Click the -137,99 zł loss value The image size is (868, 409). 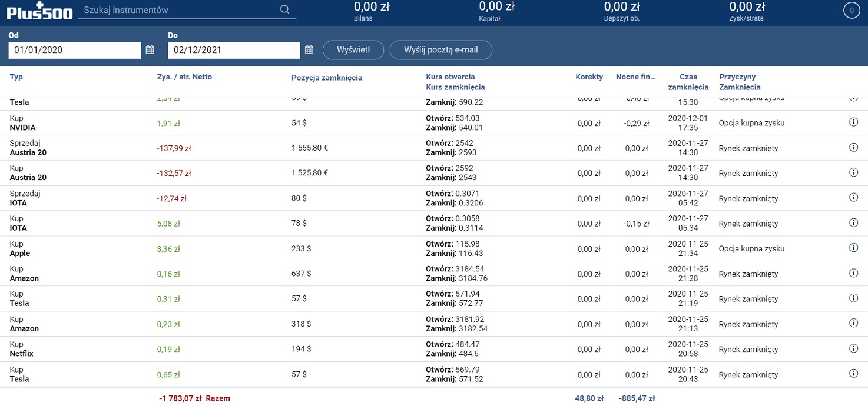174,148
